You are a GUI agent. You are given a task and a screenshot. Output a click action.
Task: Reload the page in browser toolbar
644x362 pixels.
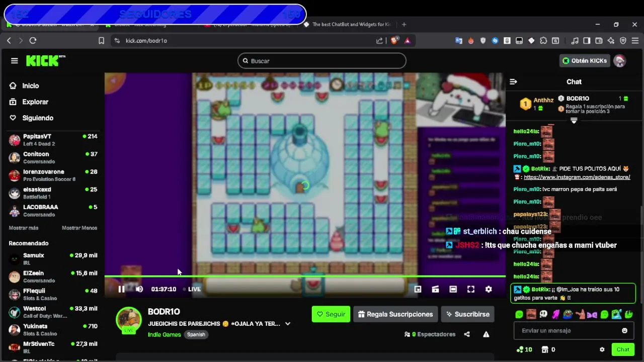click(x=33, y=41)
